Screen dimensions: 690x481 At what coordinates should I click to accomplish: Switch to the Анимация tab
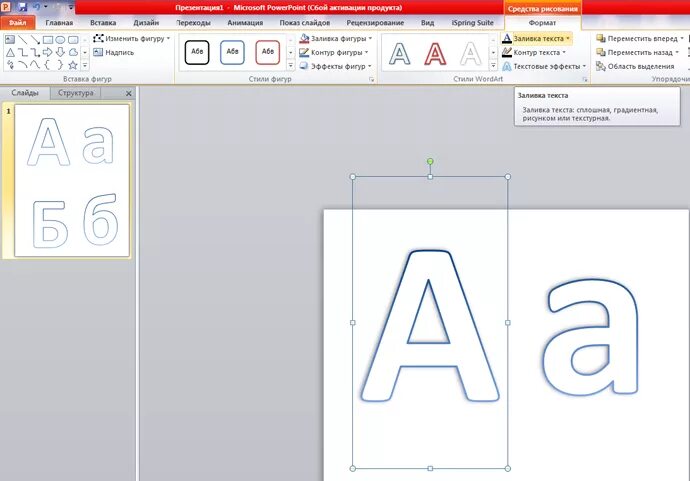[245, 22]
